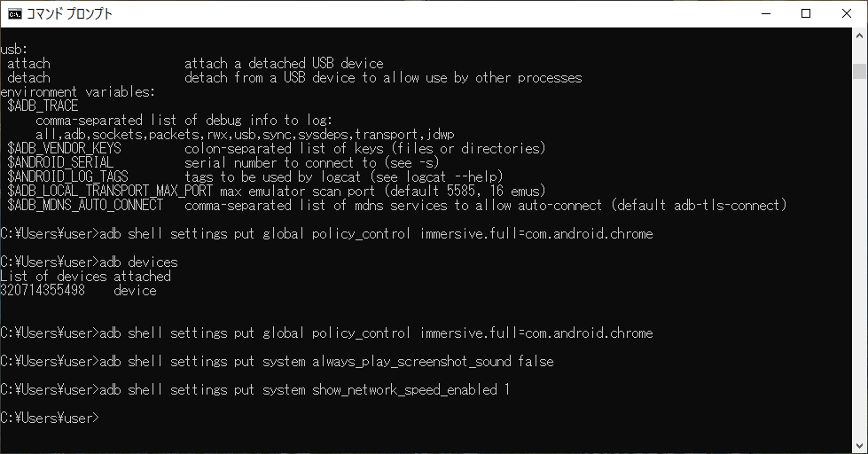Click the $ANDROID_SERIAL variable name

click(x=60, y=163)
